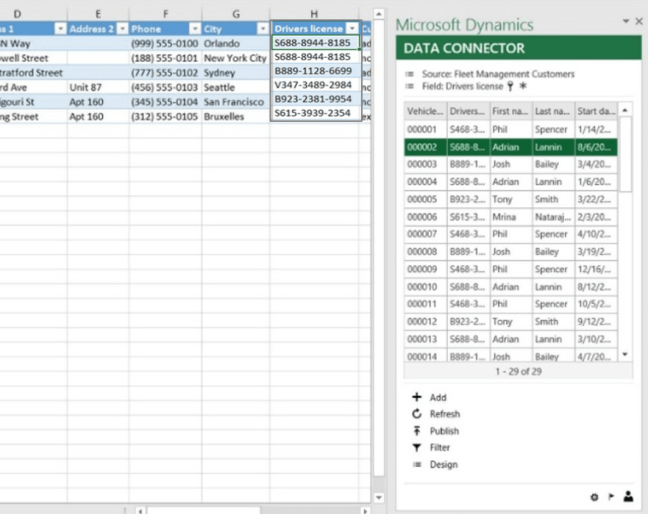Click the Last name column header in grid
Screen dimensions: 648x514
pos(553,111)
